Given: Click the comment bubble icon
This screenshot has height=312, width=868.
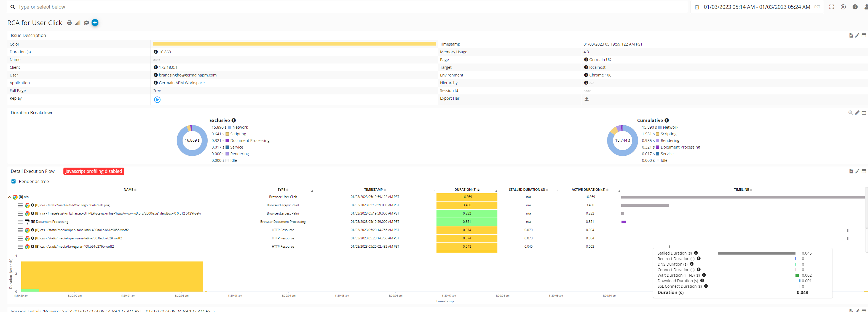Looking at the screenshot, I should (86, 23).
